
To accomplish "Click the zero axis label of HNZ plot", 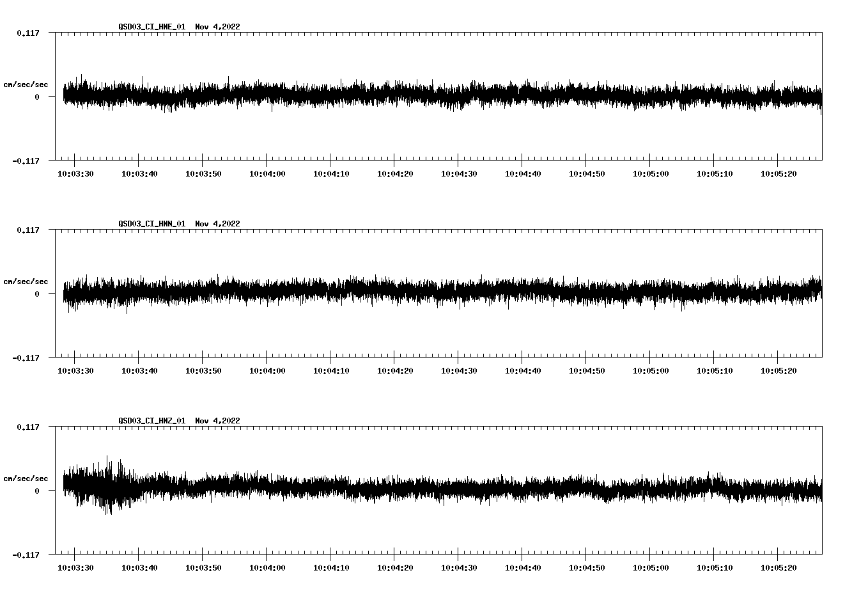I will point(37,491).
